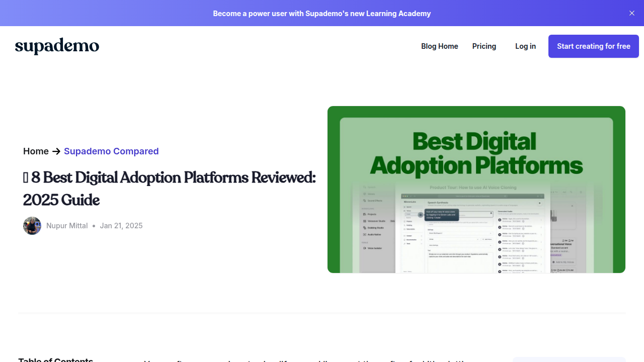Click the Log in link

coord(525,46)
